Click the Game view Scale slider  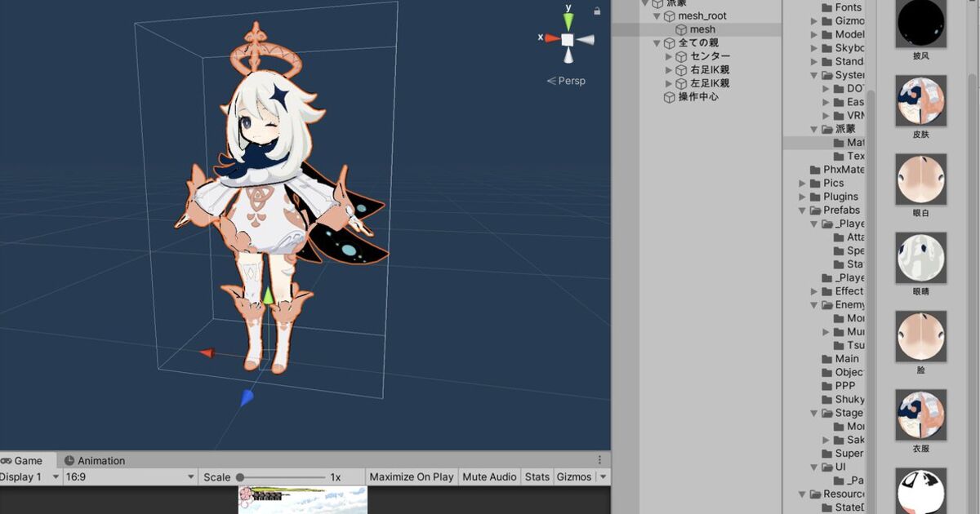coord(280,477)
